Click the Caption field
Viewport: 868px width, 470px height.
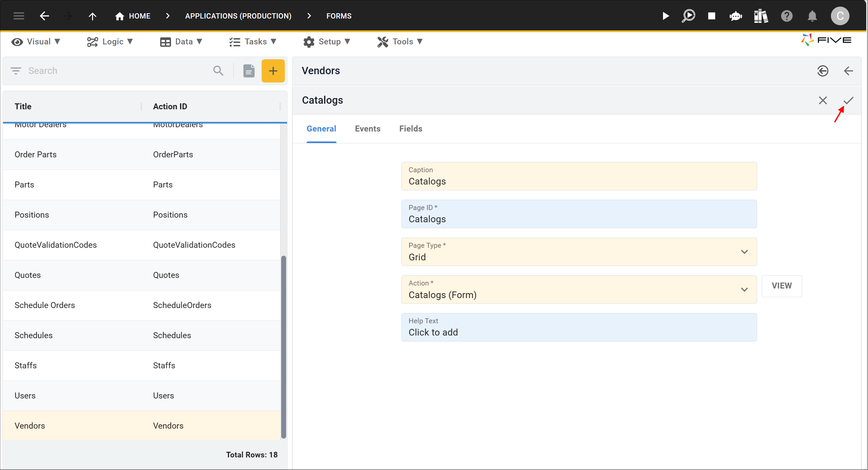[579, 176]
